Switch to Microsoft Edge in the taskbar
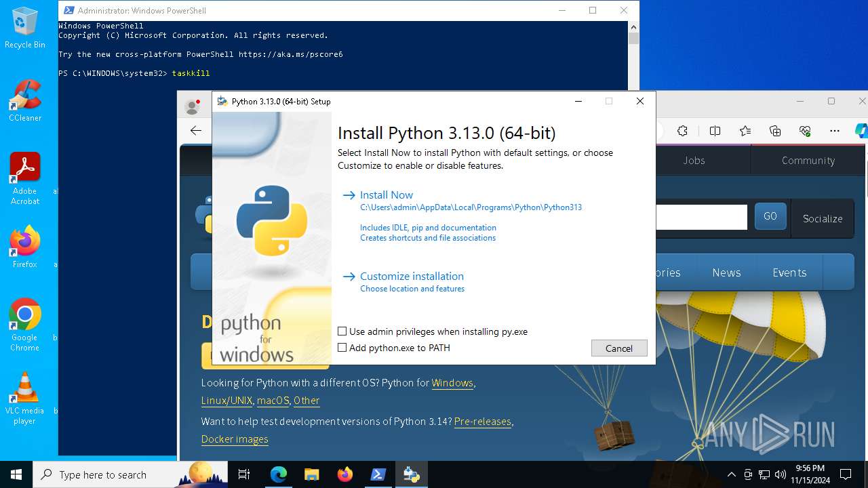Screen dimensions: 868x488 tap(279, 474)
